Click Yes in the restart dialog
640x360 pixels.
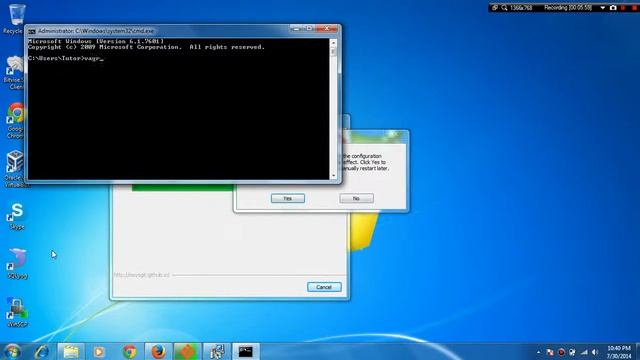(x=288, y=198)
